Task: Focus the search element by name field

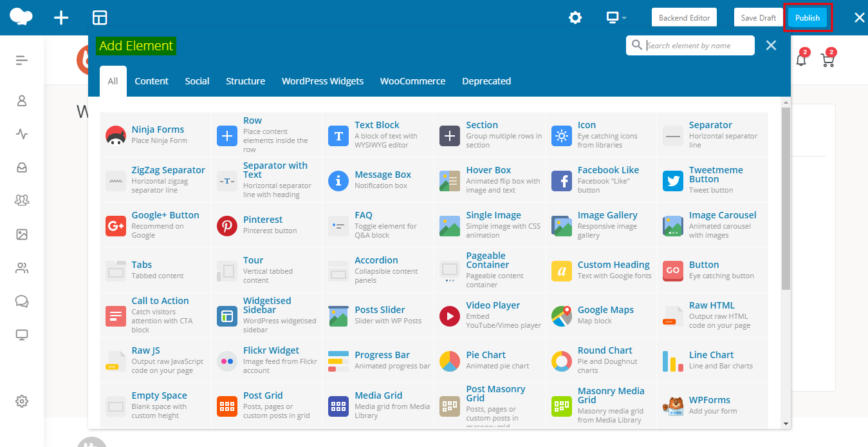Action: point(697,46)
